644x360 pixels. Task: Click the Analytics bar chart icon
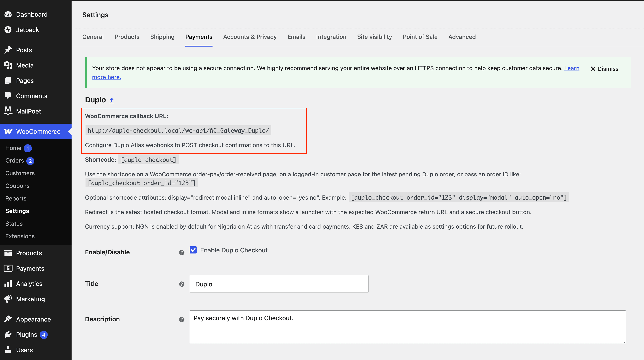(x=8, y=283)
